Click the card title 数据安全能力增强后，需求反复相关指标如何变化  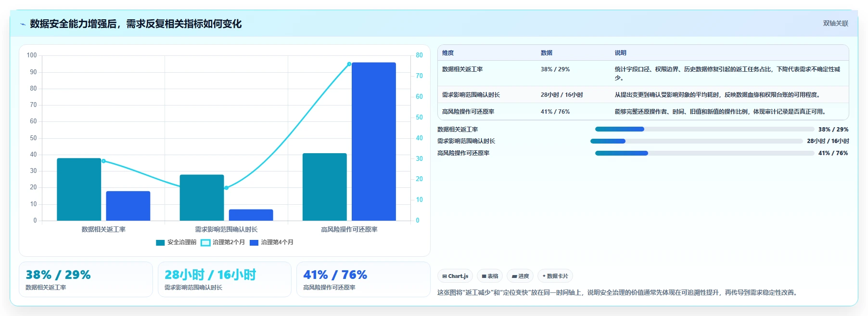point(136,24)
